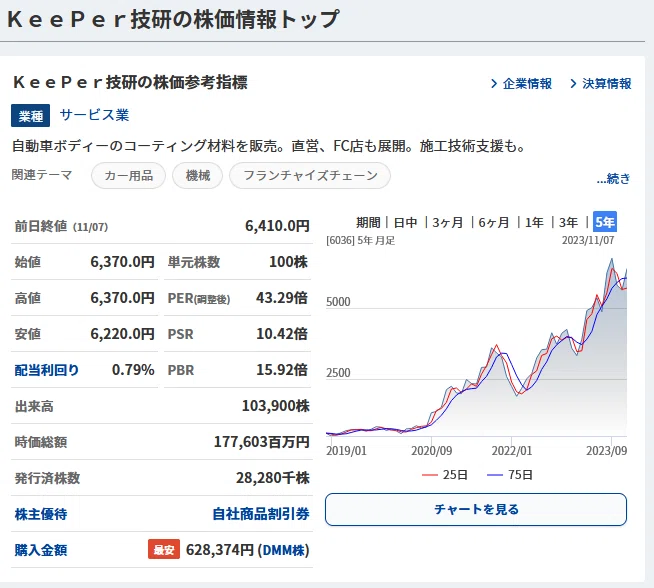Open the DMM株 broker link
This screenshot has width=654, height=588.
tap(284, 550)
